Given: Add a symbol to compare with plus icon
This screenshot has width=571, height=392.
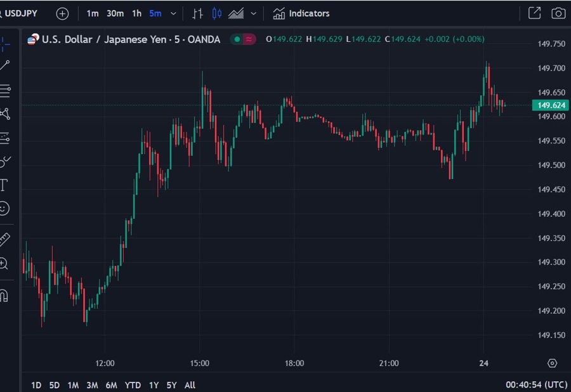Looking at the screenshot, I should click(x=62, y=14).
